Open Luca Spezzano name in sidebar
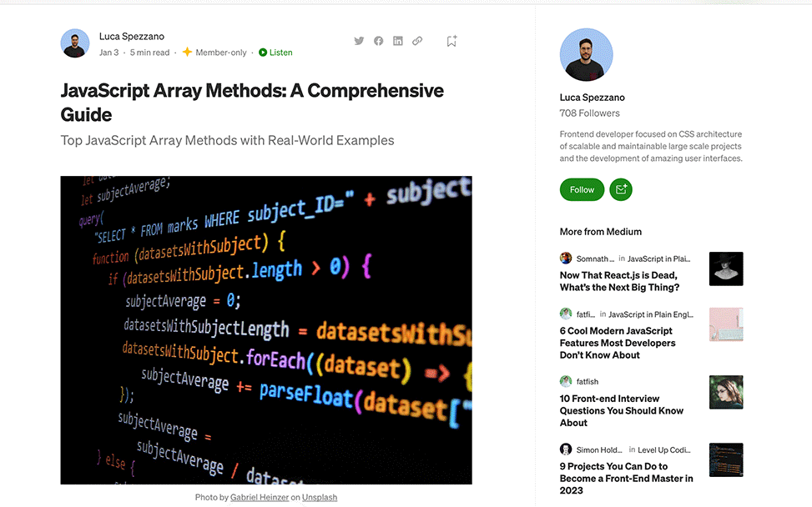The height and width of the screenshot is (507, 812). 592,98
